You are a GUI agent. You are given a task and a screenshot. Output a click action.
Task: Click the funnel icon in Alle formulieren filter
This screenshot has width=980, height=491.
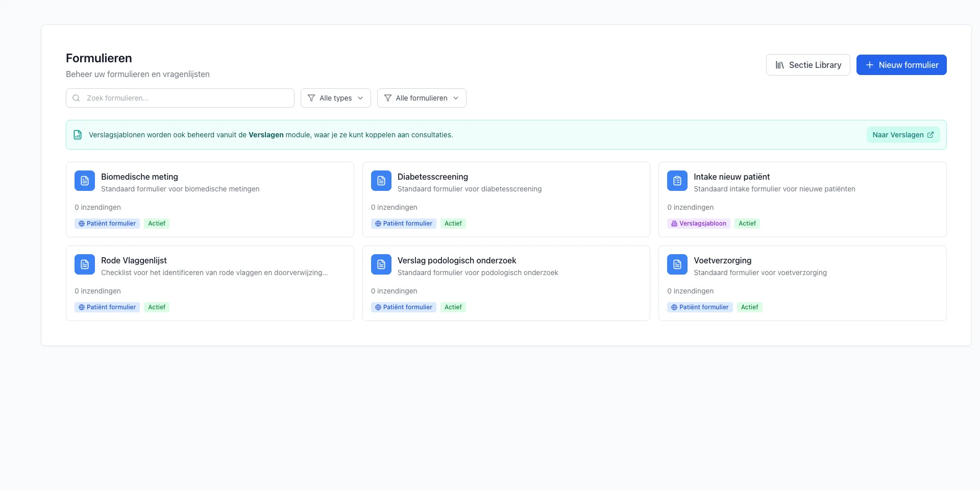pyautogui.click(x=388, y=98)
